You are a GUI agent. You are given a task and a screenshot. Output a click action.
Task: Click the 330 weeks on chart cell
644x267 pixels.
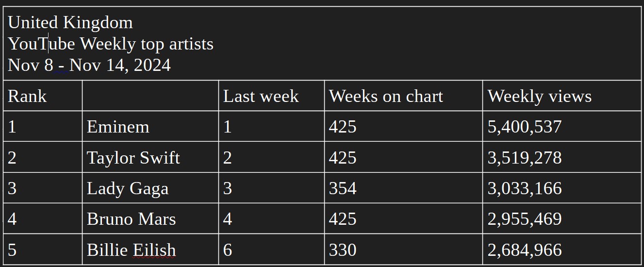coord(403,250)
